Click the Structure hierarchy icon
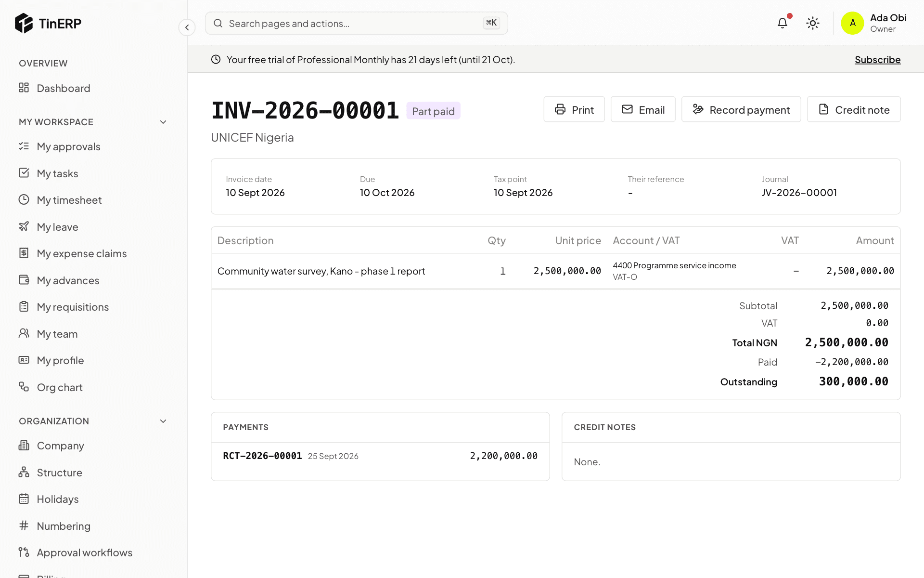Viewport: 924px width, 578px height. pyautogui.click(x=24, y=472)
